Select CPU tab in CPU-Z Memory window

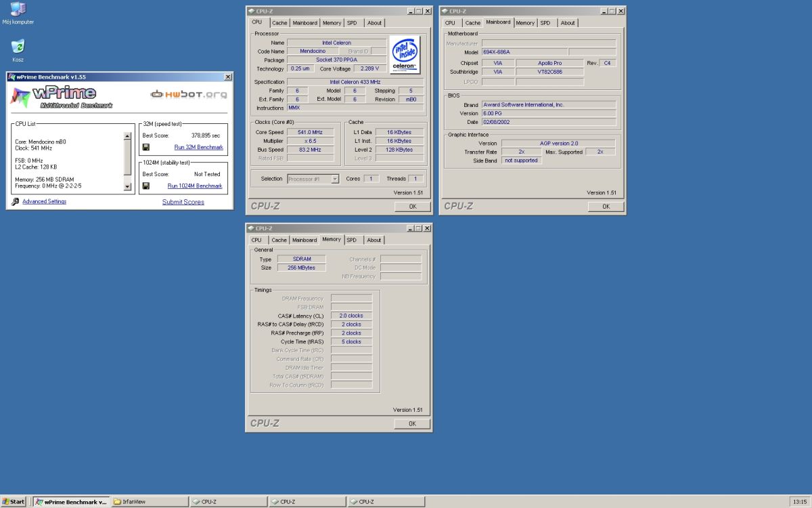256,240
